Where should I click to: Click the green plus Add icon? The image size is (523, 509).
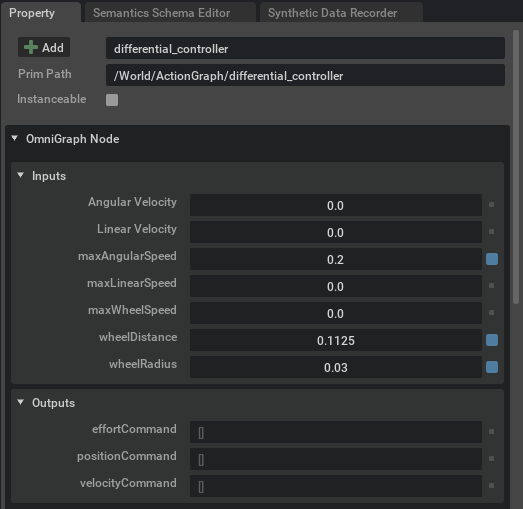tap(31, 47)
